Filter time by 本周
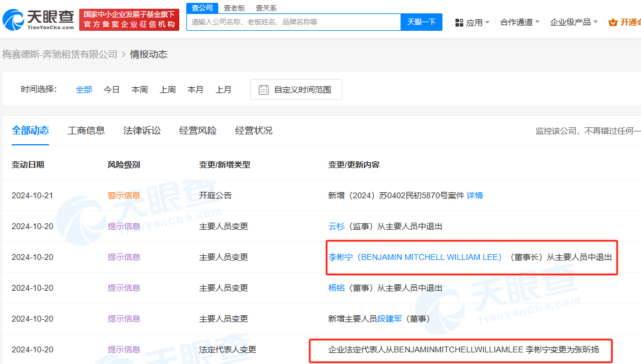 (x=139, y=90)
